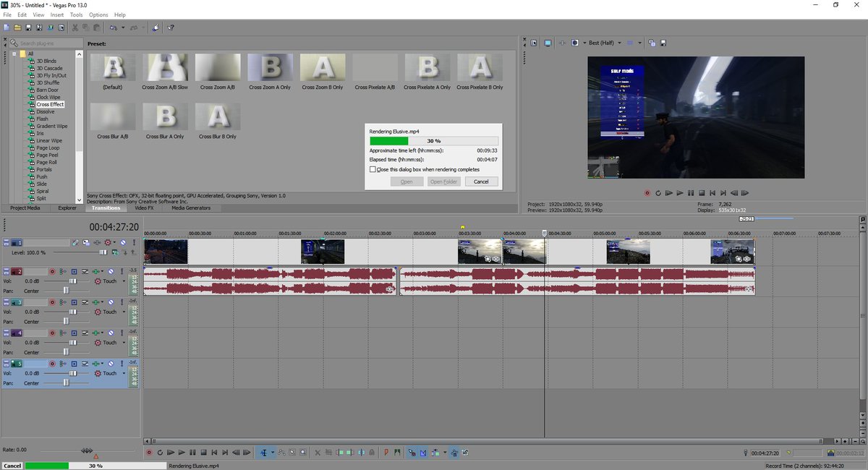Switch to the Project Media tab

pyautogui.click(x=25, y=208)
